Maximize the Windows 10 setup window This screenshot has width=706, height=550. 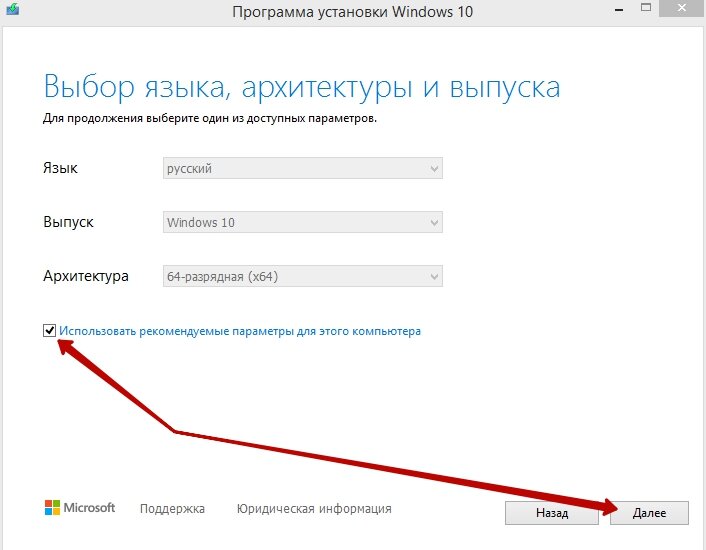pyautogui.click(x=646, y=8)
